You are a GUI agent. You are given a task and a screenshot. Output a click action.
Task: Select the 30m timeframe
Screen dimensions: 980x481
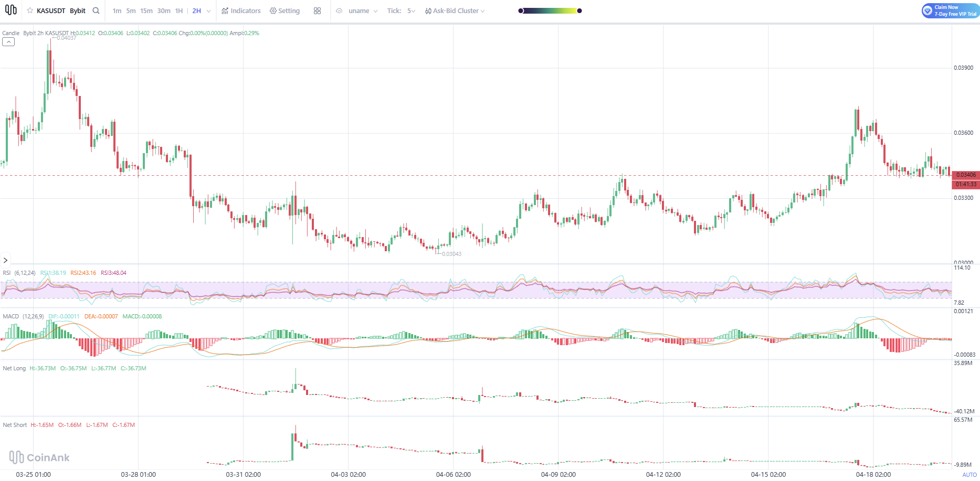pyautogui.click(x=164, y=10)
